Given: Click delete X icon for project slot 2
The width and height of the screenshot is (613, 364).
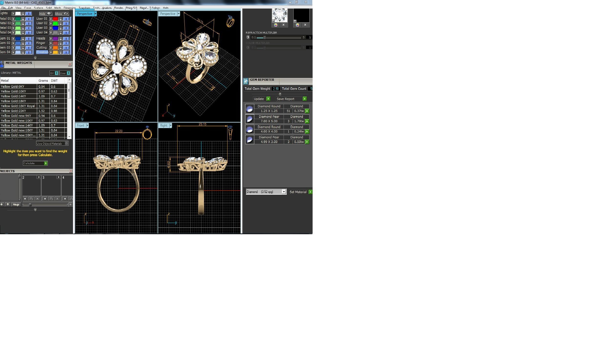Looking at the screenshot, I should (x=37, y=199).
